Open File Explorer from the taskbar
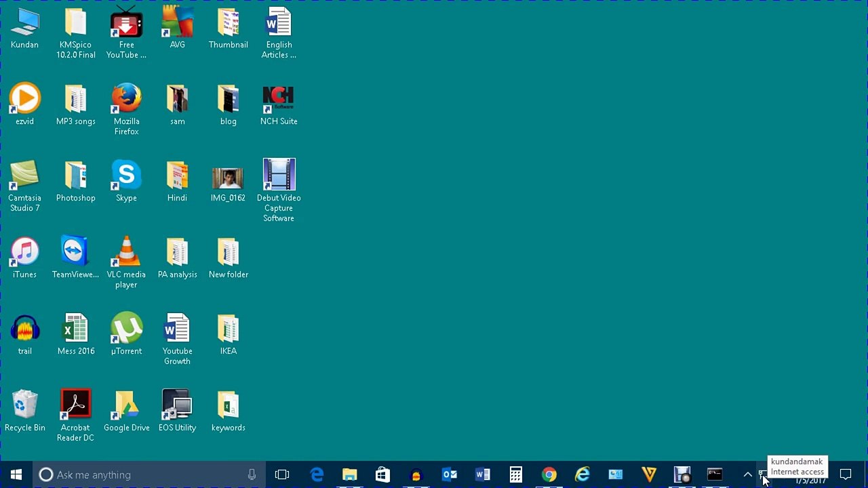 349,474
